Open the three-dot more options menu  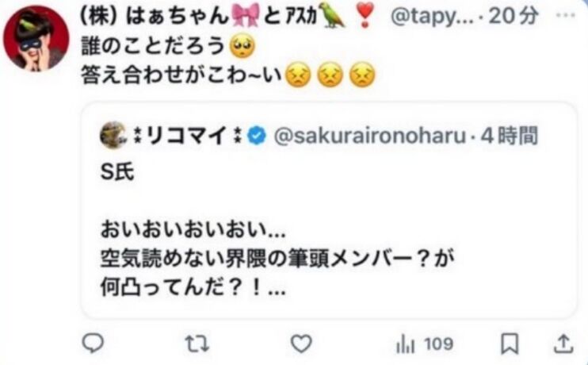[x=566, y=16]
